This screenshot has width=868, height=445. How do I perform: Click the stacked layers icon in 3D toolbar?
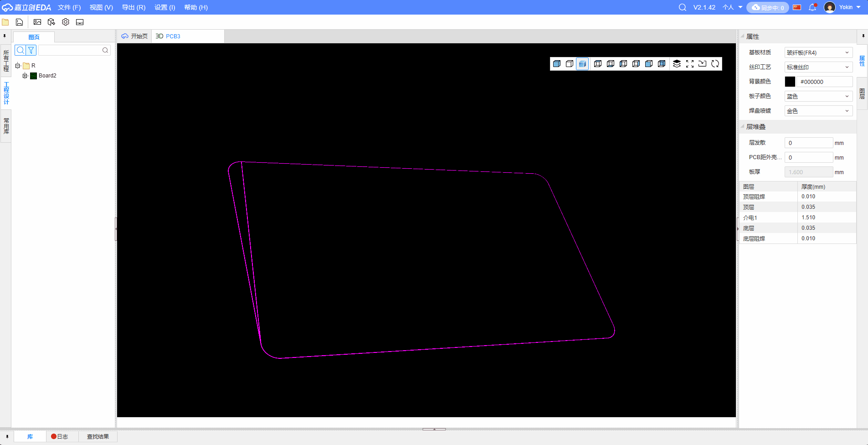point(677,64)
